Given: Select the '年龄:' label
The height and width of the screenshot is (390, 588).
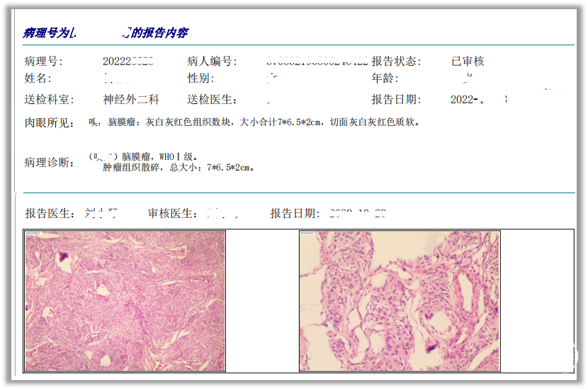Looking at the screenshot, I should tap(385, 79).
